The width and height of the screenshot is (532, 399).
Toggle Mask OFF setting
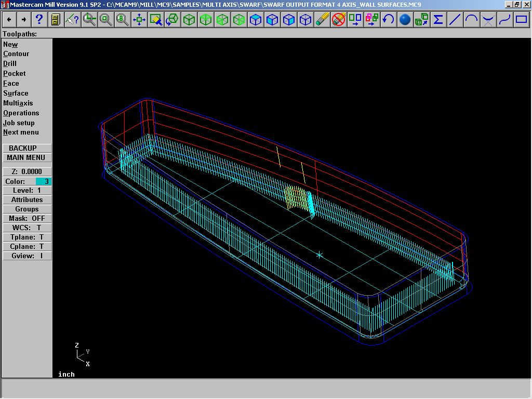click(27, 219)
